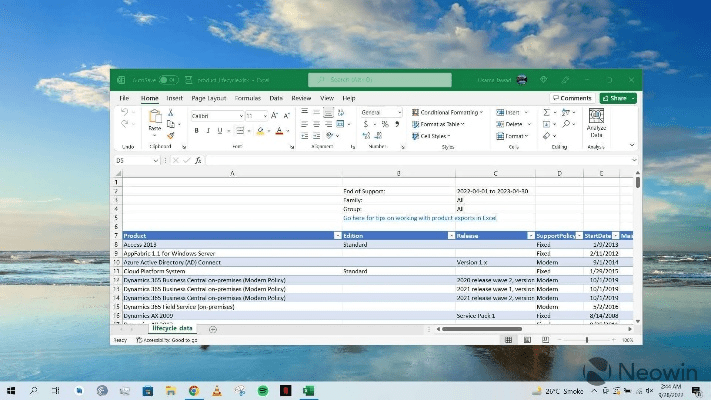The height and width of the screenshot is (400, 711).
Task: Click the AutoSum sigma icon
Action: click(547, 113)
